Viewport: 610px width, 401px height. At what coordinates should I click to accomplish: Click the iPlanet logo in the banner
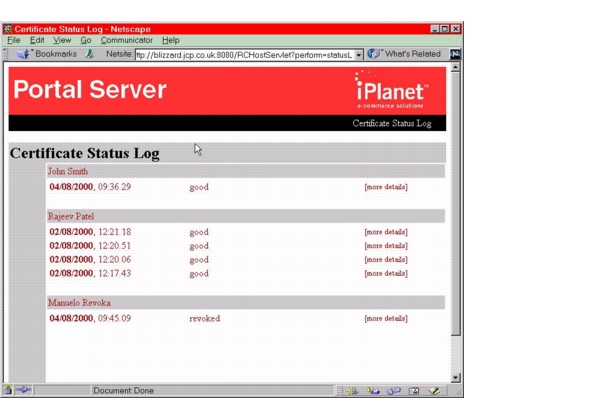pyautogui.click(x=391, y=90)
